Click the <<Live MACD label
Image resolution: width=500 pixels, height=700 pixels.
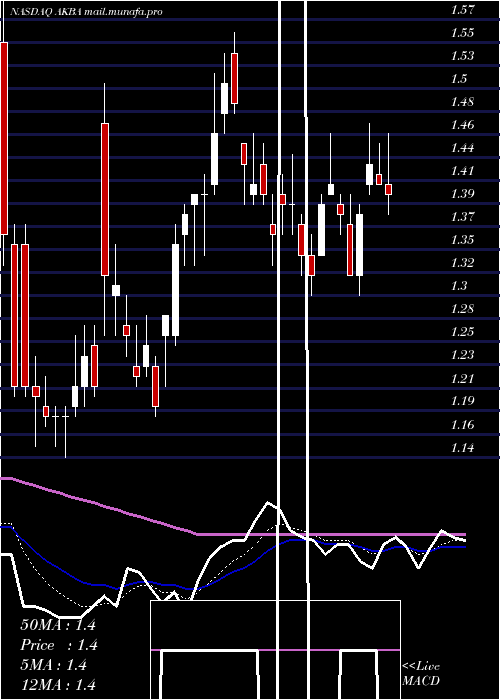(x=421, y=673)
